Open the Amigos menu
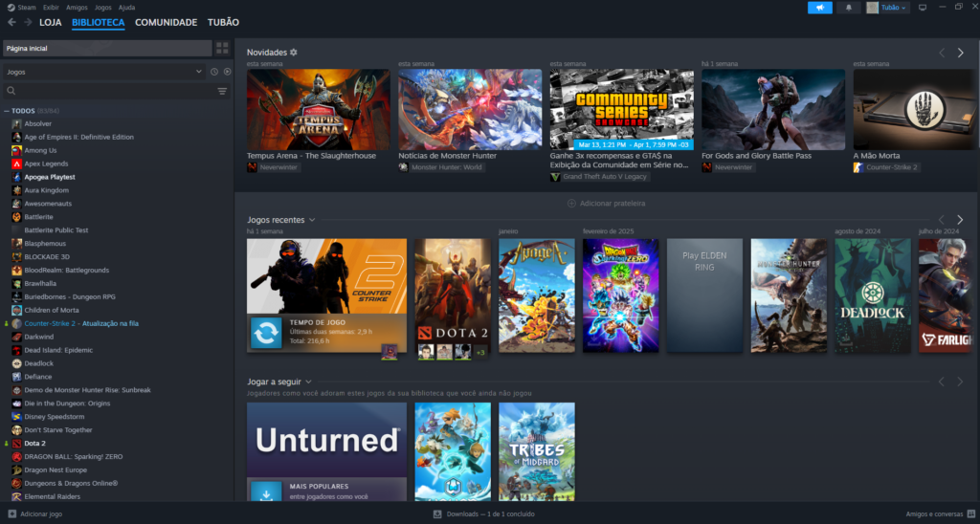The width and height of the screenshot is (980, 524). [77, 8]
